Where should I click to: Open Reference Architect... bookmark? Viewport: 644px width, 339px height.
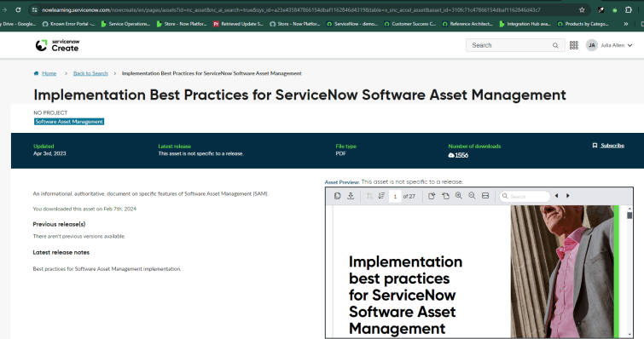click(x=467, y=24)
